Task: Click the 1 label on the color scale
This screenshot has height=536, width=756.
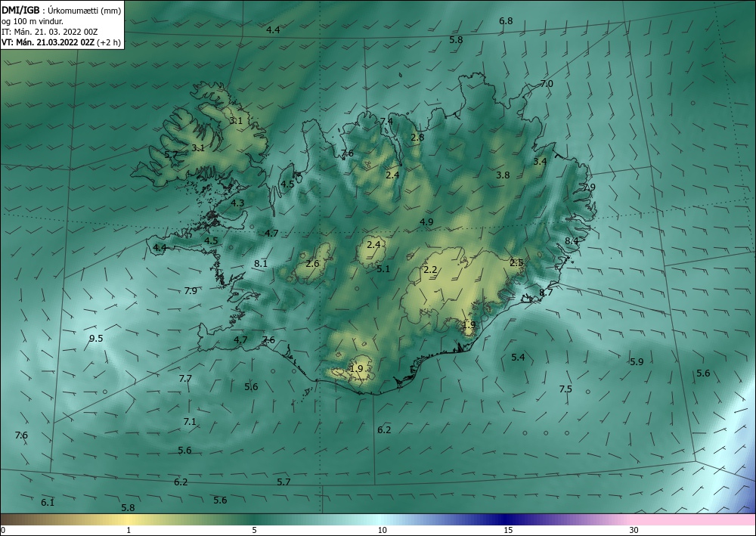Action: 129,531
